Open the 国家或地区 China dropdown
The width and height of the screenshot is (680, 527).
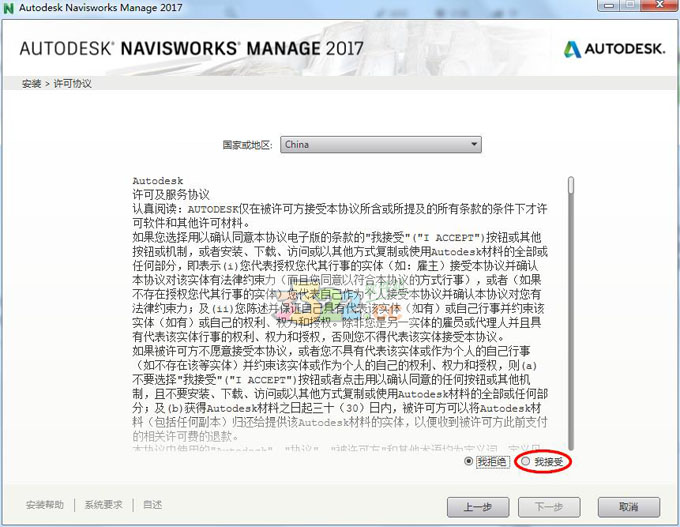pyautogui.click(x=381, y=144)
